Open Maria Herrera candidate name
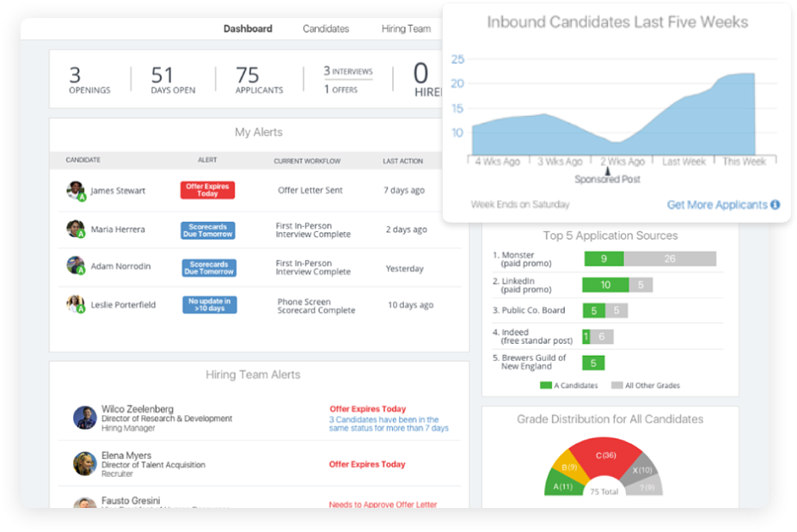797x532 pixels. (x=118, y=229)
